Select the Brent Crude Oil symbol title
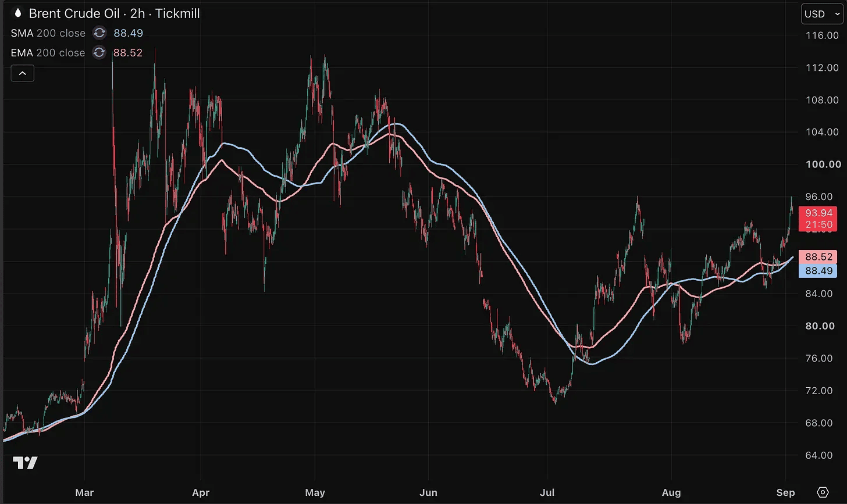 pos(115,13)
